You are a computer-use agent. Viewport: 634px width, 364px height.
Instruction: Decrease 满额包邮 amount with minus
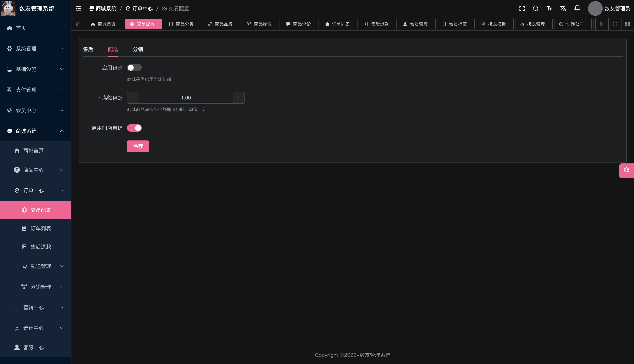pos(133,98)
